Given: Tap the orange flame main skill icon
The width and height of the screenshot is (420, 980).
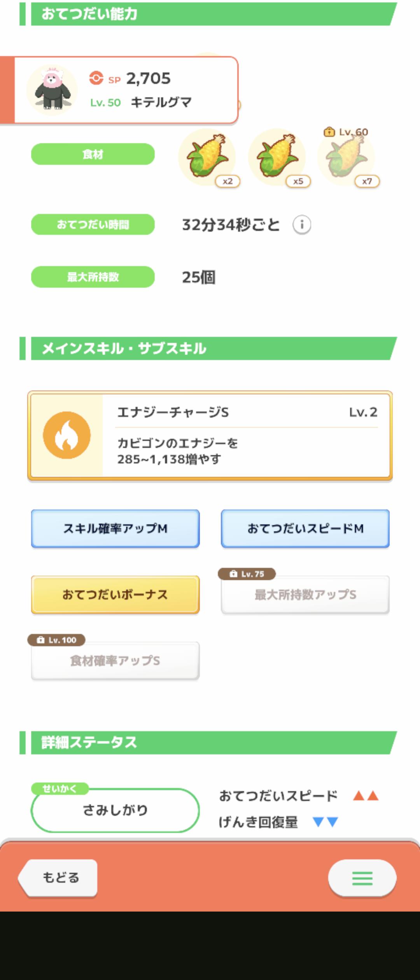Looking at the screenshot, I should click(x=67, y=435).
